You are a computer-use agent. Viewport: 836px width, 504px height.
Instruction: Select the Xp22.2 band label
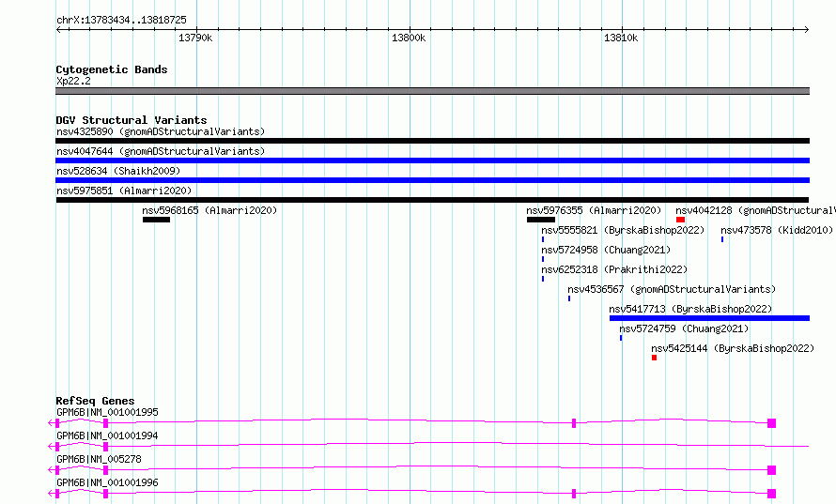73,81
